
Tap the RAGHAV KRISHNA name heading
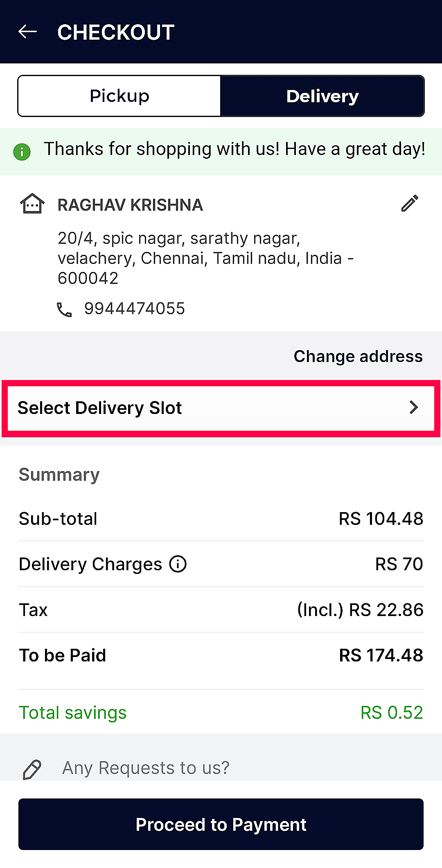(x=130, y=205)
